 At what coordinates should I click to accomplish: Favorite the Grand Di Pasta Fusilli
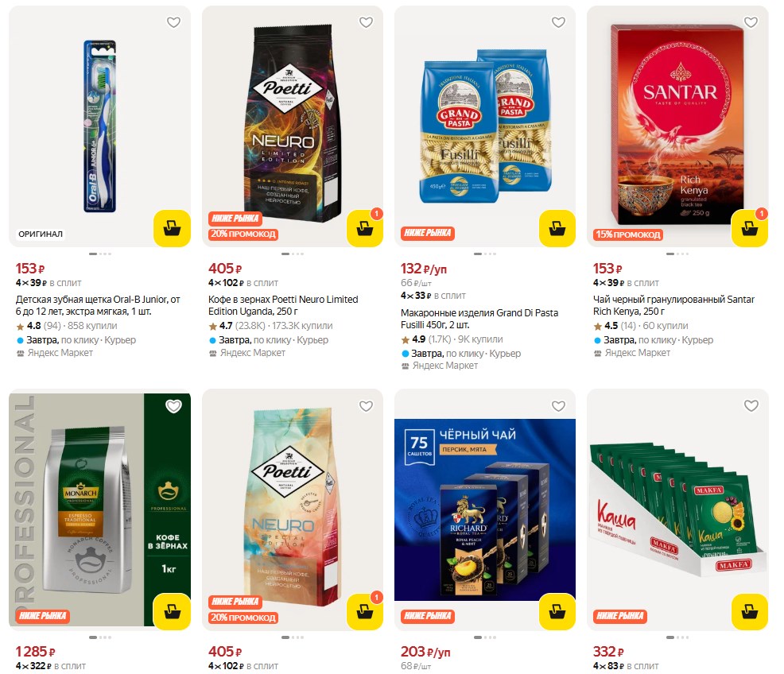[x=558, y=22]
